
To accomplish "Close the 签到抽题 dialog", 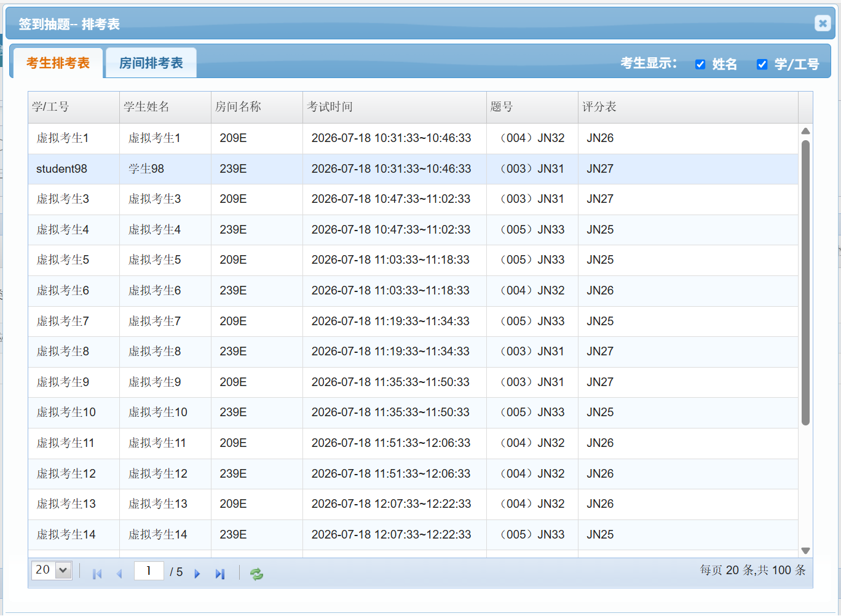I will [x=823, y=23].
